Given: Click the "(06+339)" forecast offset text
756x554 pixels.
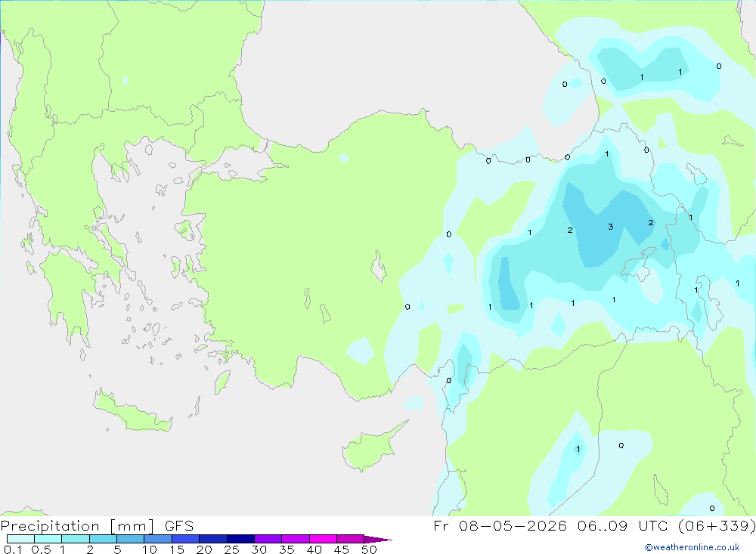Looking at the screenshot, I should 717,525.
